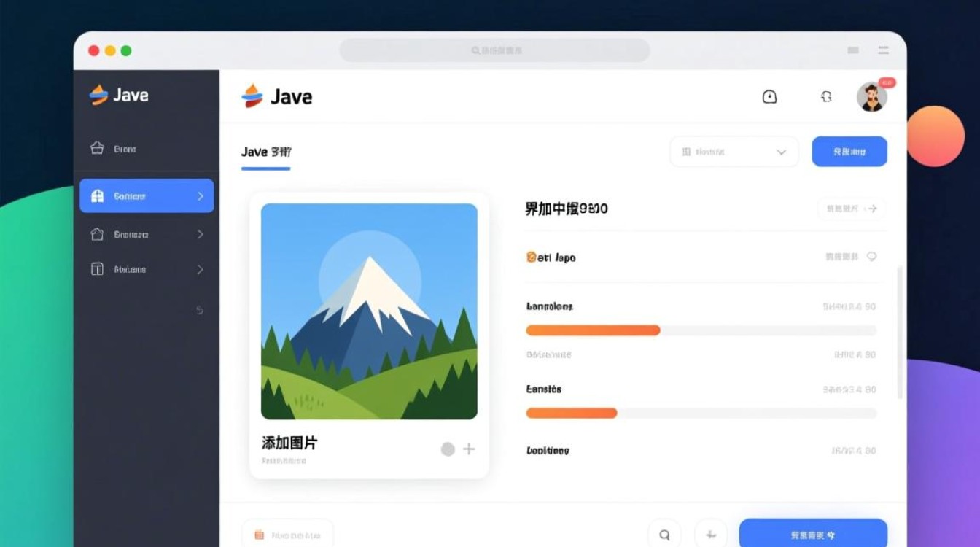This screenshot has height=547, width=980.
Task: Select the orange bullet beside the list item
Action: 530,257
